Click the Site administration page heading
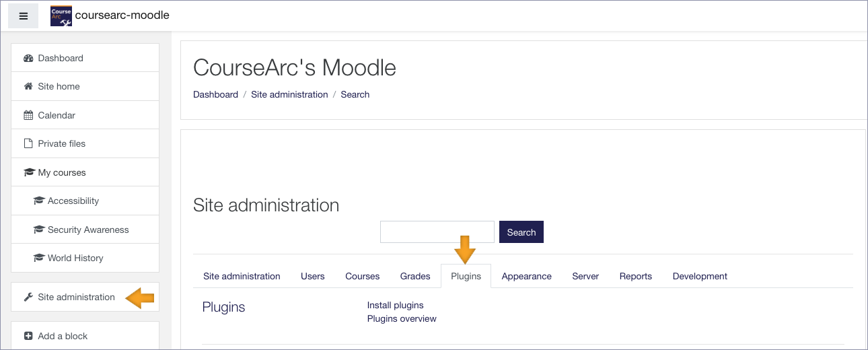The width and height of the screenshot is (868, 350). pos(266,205)
